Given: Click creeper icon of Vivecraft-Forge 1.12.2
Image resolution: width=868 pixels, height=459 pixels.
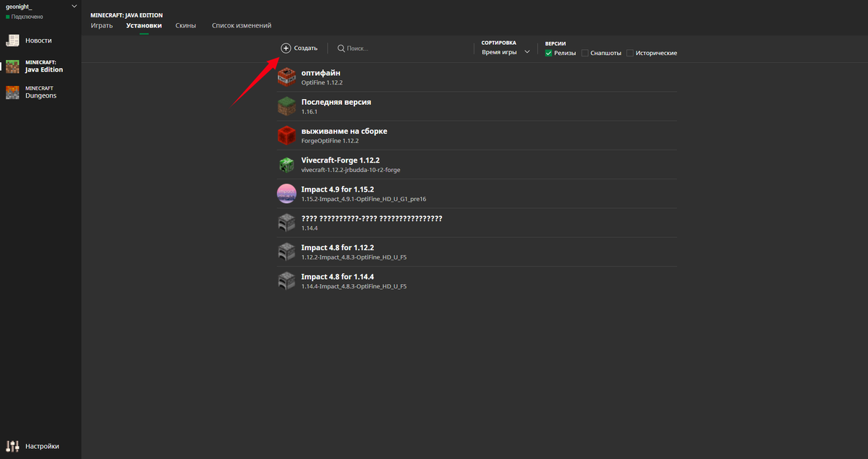Looking at the screenshot, I should pos(287,165).
